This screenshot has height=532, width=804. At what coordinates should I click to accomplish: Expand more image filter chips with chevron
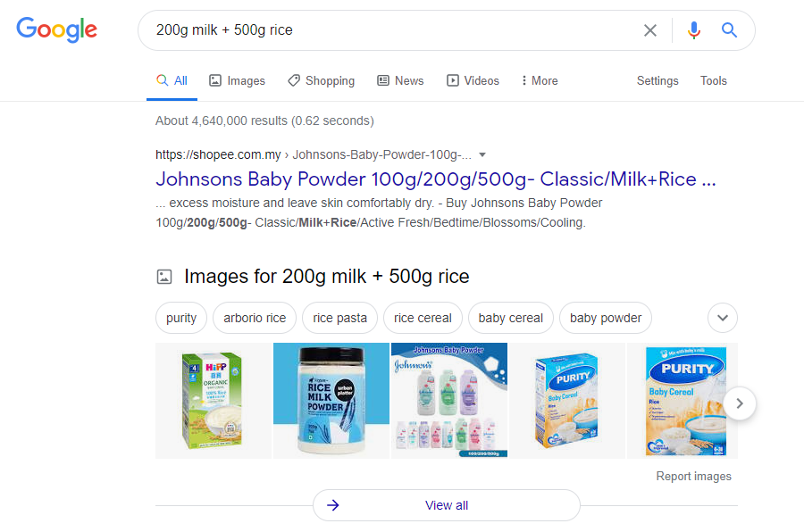[723, 318]
